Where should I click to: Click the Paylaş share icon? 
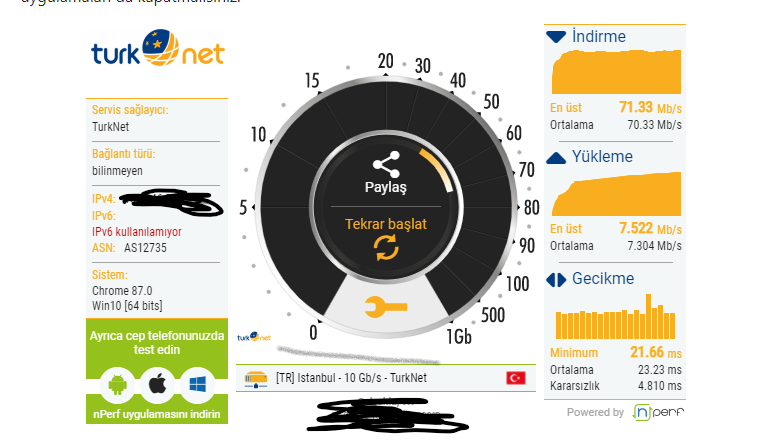click(386, 164)
